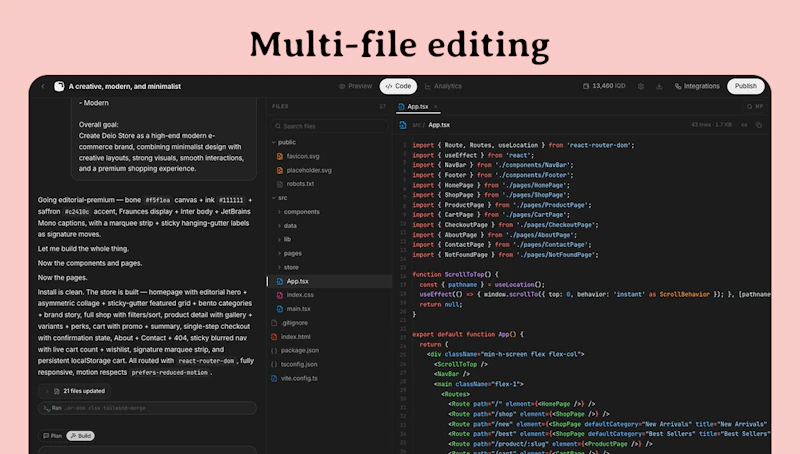View the 13,460 credits balance
Image resolution: width=800 pixels, height=454 pixels.
(x=604, y=86)
